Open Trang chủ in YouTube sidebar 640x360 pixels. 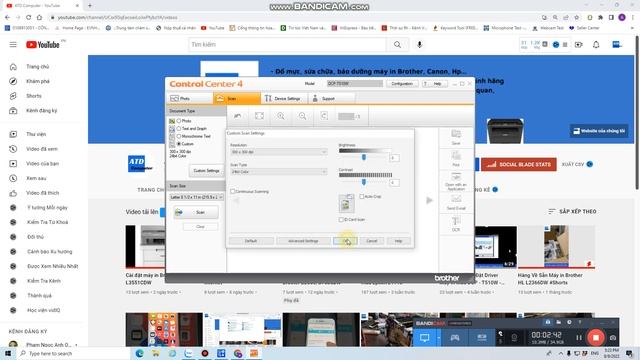click(38, 67)
